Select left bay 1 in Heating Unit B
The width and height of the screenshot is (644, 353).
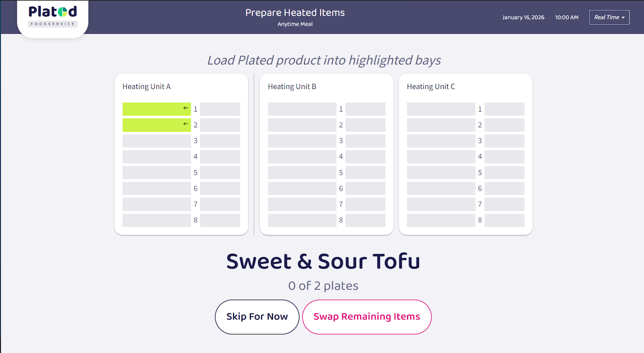tap(302, 109)
